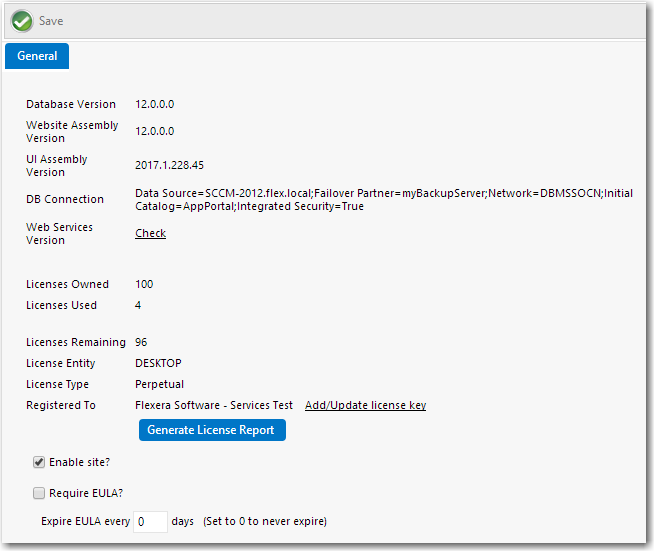The width and height of the screenshot is (654, 551).
Task: Click the License Entity value DESKTOP
Action: tap(158, 363)
